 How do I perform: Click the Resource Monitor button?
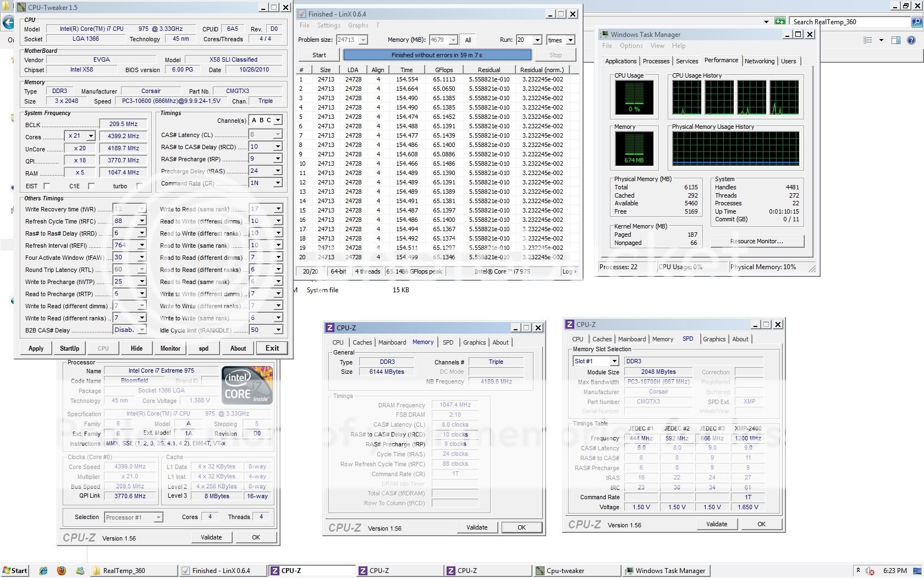[757, 241]
